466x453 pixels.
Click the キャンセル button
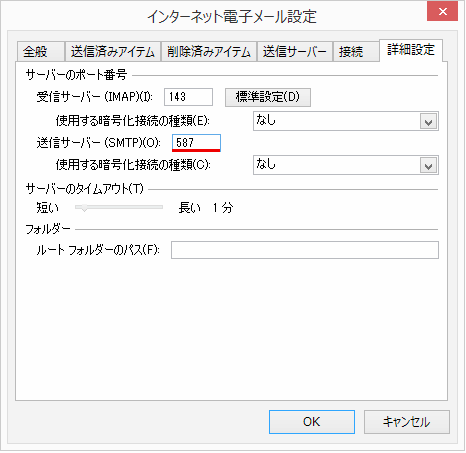point(407,422)
